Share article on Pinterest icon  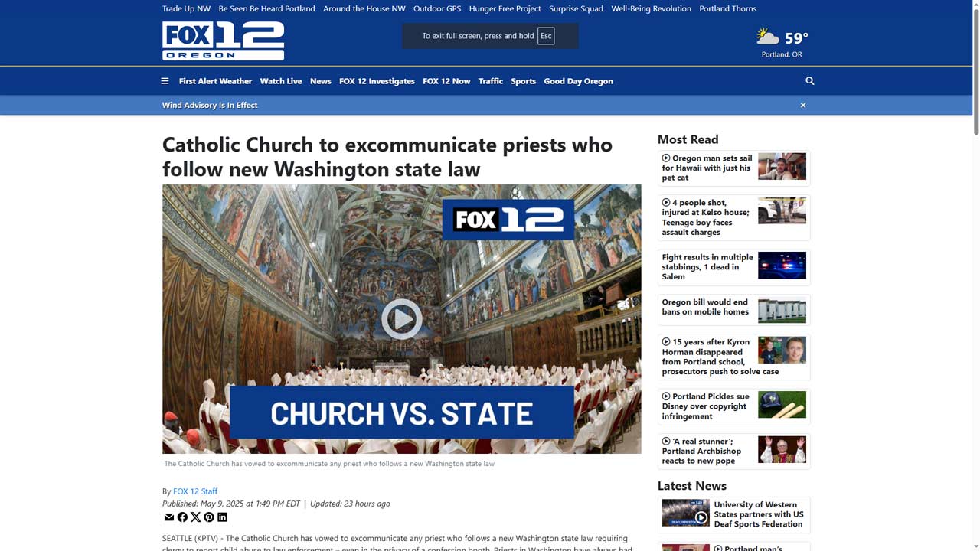point(208,517)
